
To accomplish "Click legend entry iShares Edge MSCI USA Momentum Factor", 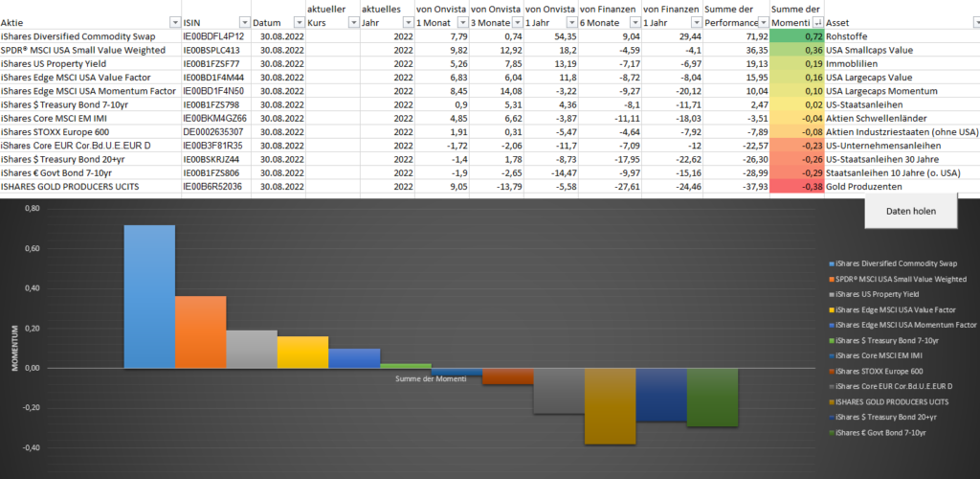I will click(x=902, y=325).
